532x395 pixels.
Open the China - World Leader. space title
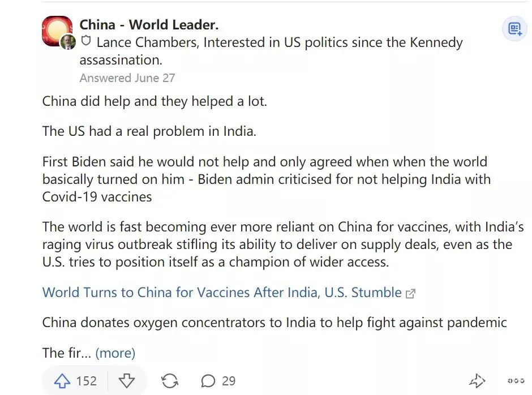(x=149, y=25)
